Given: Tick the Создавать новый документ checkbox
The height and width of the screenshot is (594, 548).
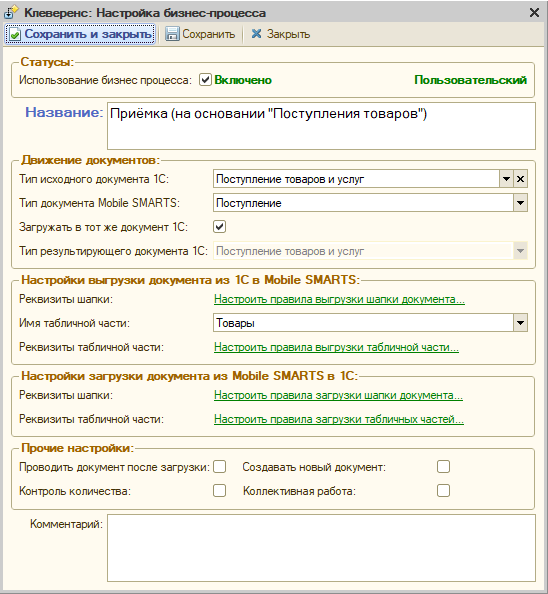Looking at the screenshot, I should point(443,467).
